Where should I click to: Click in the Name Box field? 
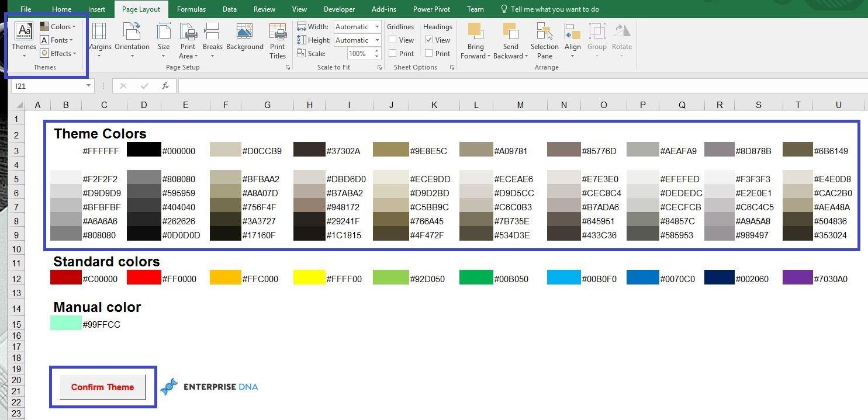click(x=48, y=86)
